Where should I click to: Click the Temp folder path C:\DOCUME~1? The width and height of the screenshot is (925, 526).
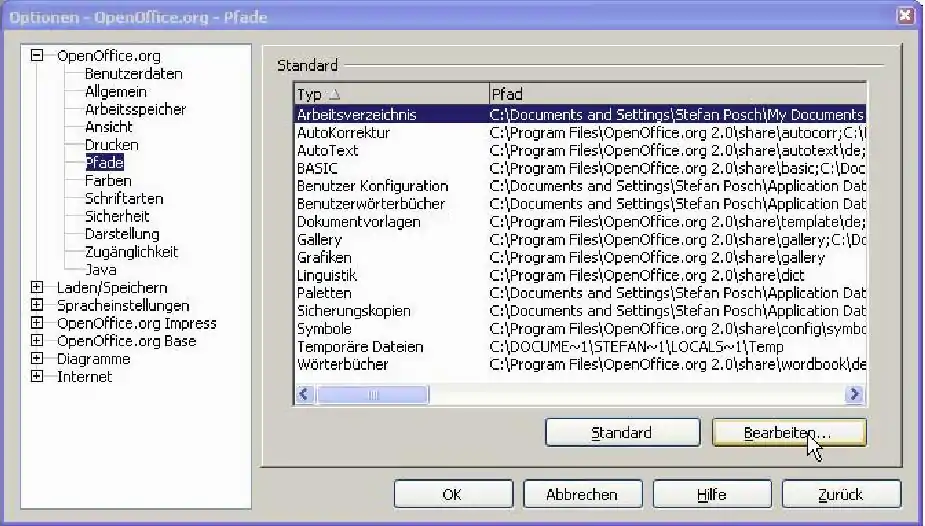(637, 347)
